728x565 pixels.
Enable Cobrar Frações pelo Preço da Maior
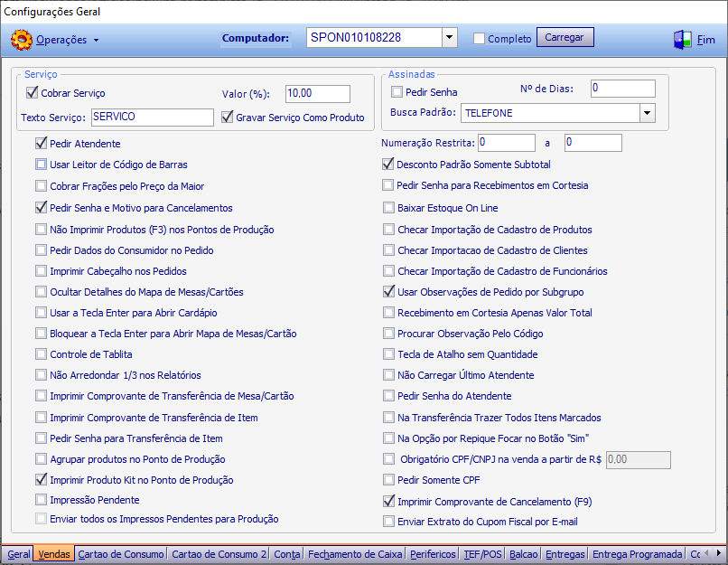(42, 186)
